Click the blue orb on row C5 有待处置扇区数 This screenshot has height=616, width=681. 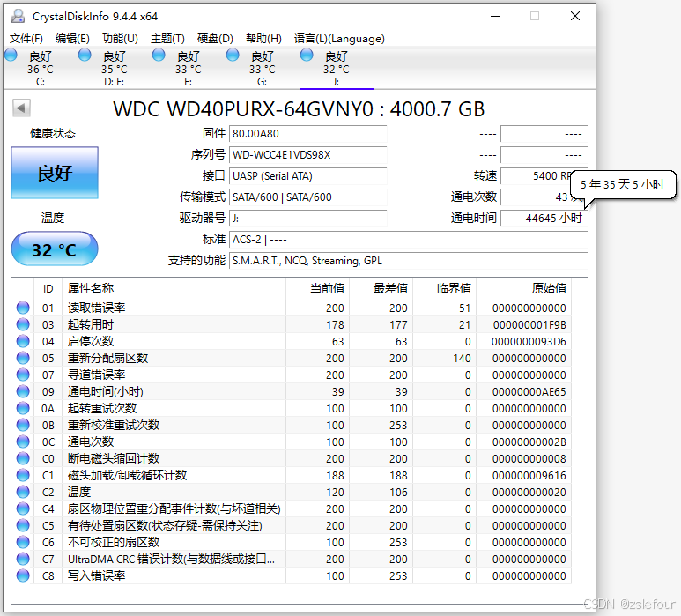(23, 525)
